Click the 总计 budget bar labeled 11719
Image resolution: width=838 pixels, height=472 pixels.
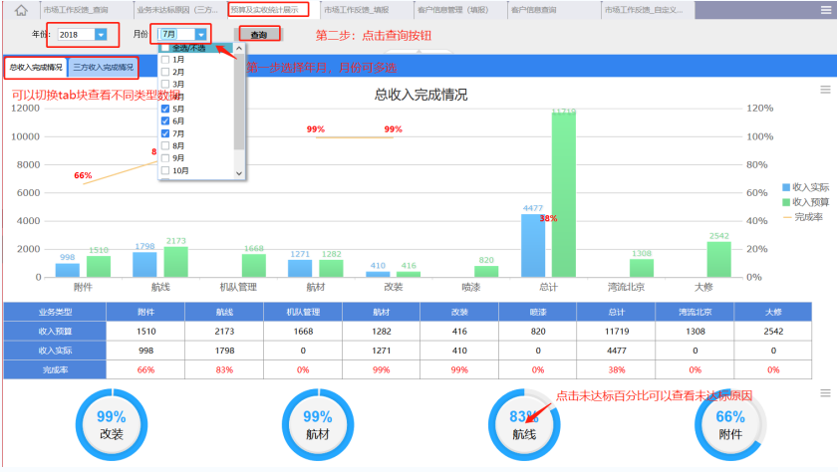[x=564, y=195]
